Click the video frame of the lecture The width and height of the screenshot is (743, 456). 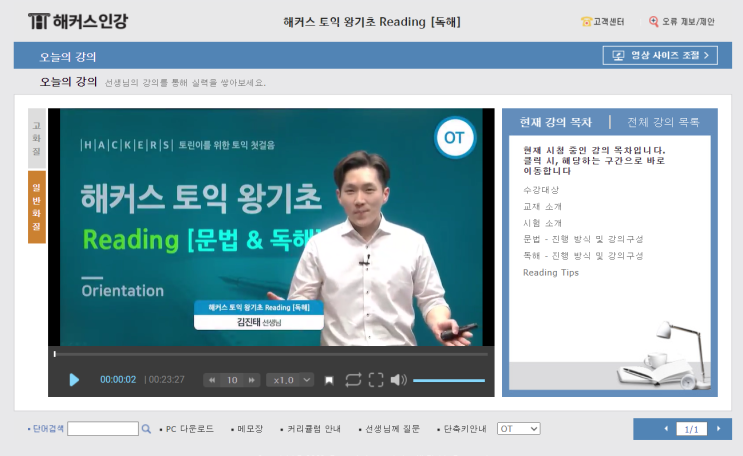point(271,227)
